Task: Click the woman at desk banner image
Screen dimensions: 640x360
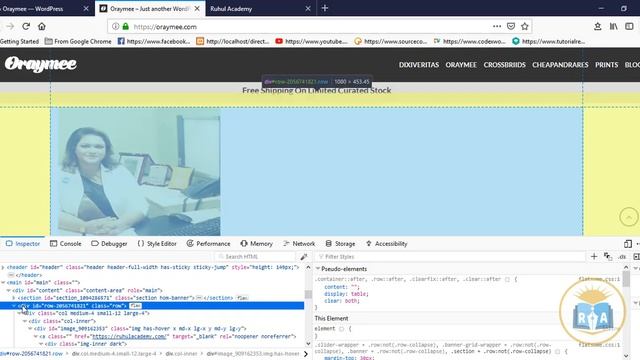Action: click(x=139, y=172)
